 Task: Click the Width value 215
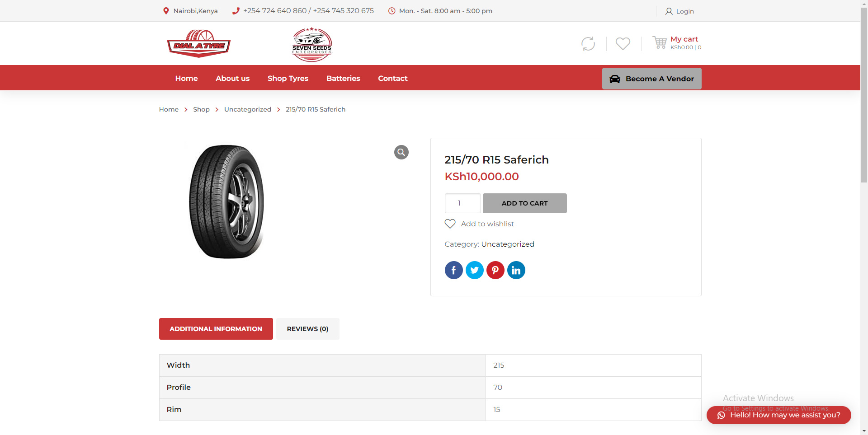499,365
